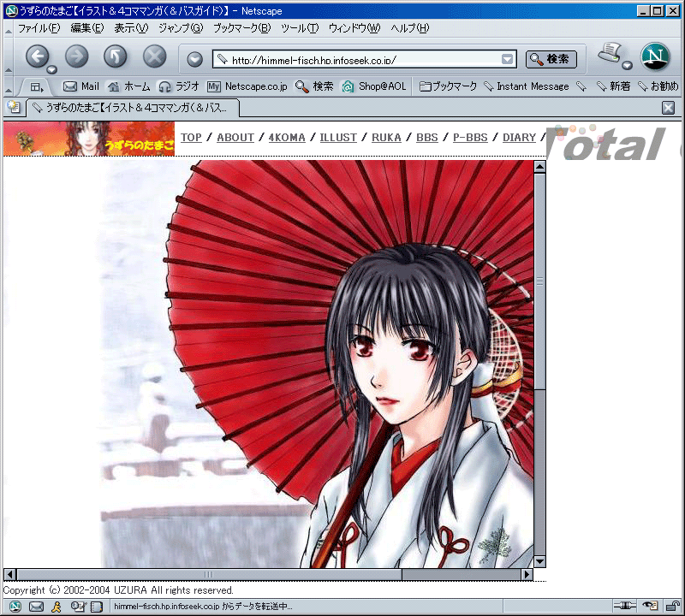Open the ジャンプ(G) menu

(181, 28)
